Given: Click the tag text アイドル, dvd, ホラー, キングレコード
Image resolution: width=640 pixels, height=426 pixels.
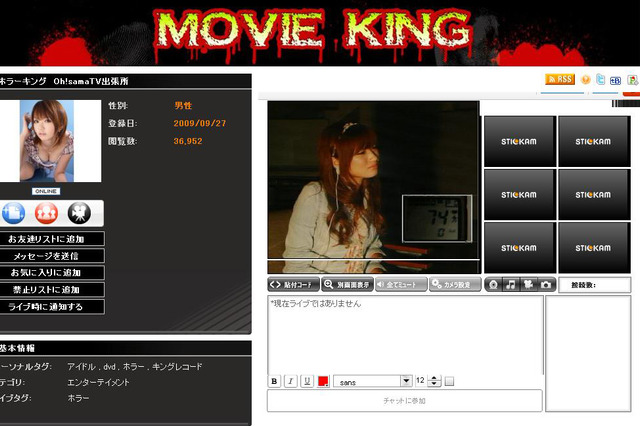Looking at the screenshot, I should click(x=135, y=367).
